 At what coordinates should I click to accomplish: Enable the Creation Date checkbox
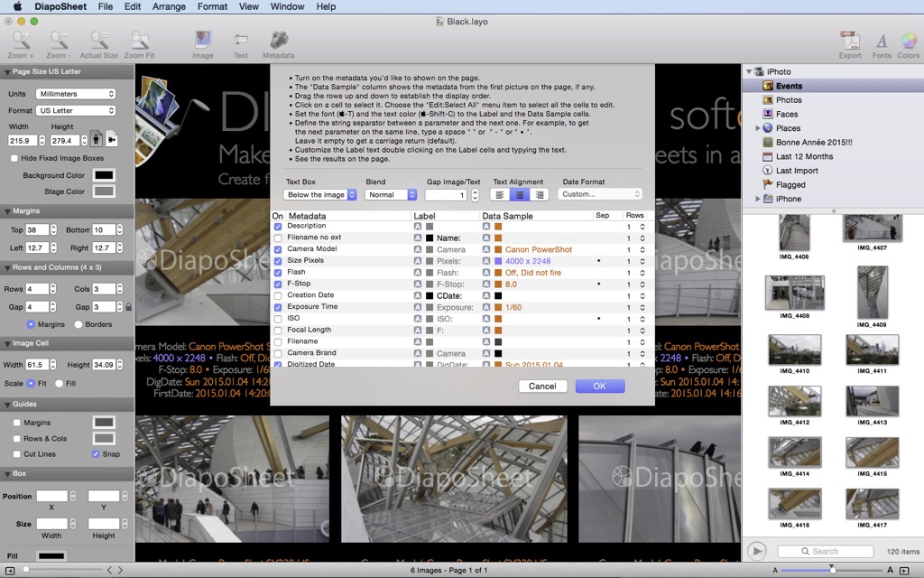(x=278, y=295)
